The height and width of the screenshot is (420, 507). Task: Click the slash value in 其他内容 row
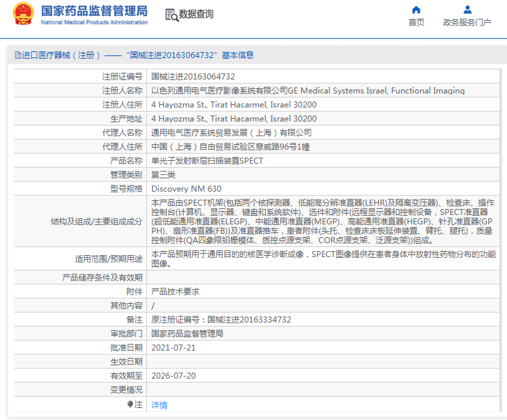(153, 306)
